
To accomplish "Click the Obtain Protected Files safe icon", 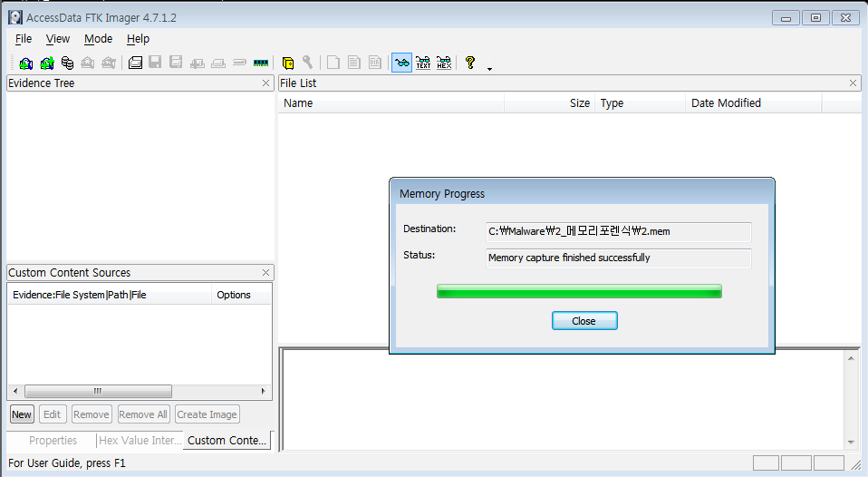I will [x=288, y=63].
